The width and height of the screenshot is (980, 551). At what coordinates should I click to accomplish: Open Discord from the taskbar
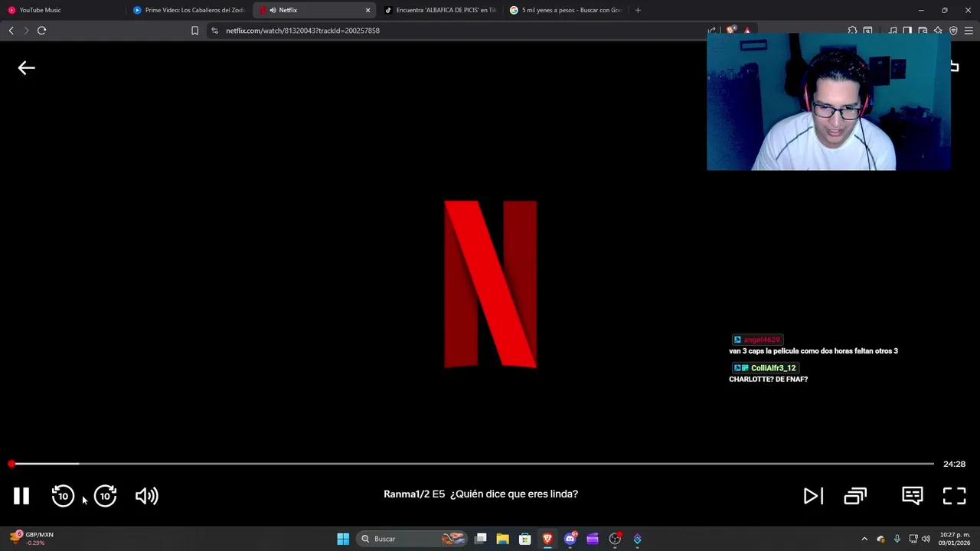(x=570, y=539)
